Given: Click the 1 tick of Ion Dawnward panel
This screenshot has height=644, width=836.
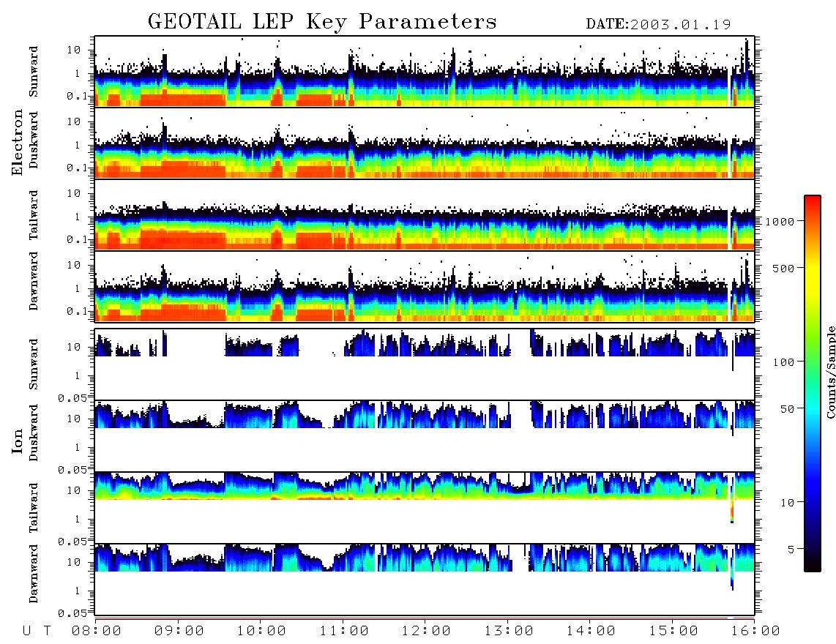Looking at the screenshot, I should (x=77, y=591).
